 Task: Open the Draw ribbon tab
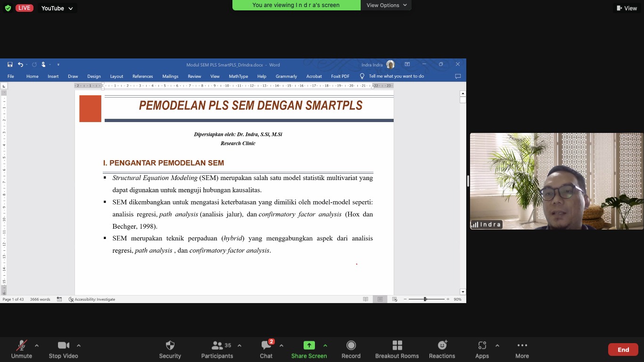73,76
